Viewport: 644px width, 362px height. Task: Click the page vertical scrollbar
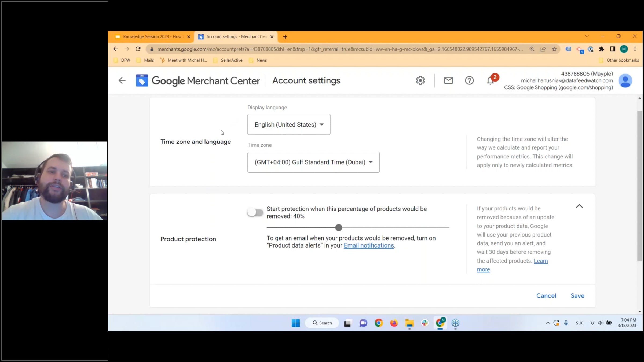[640, 186]
